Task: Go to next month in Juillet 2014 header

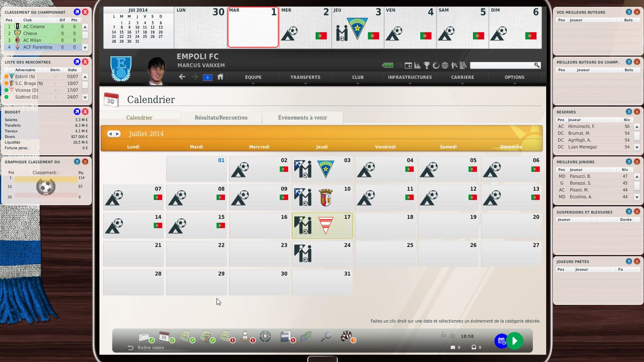Action: tap(117, 134)
